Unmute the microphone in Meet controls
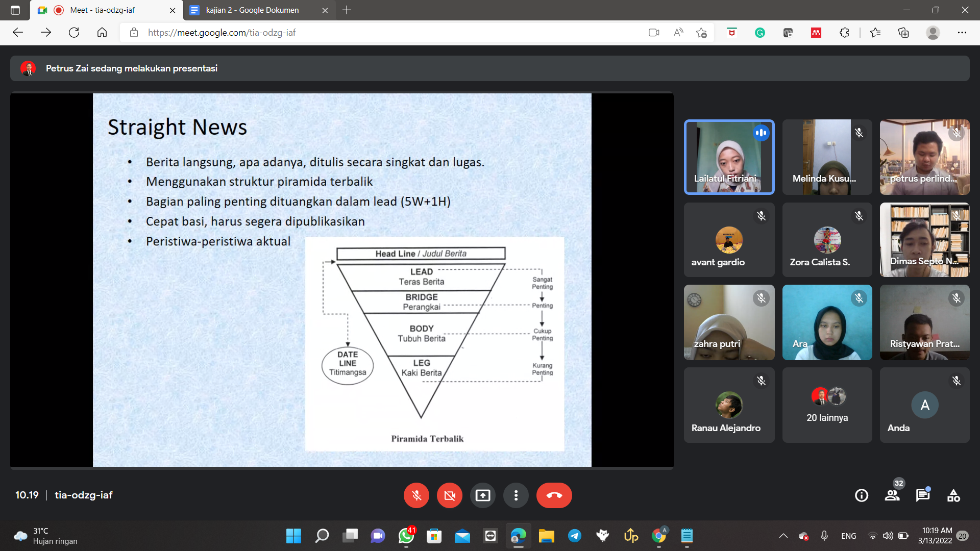This screenshot has height=551, width=980. tap(416, 495)
